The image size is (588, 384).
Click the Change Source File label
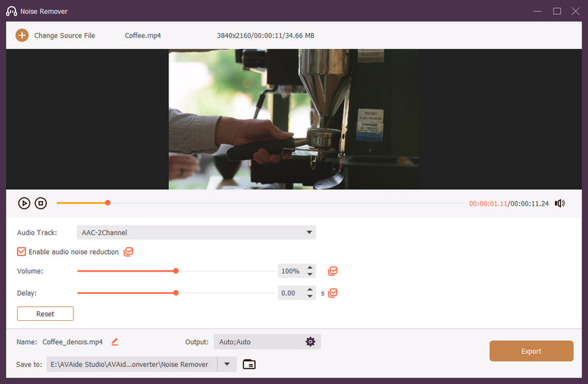tap(65, 35)
